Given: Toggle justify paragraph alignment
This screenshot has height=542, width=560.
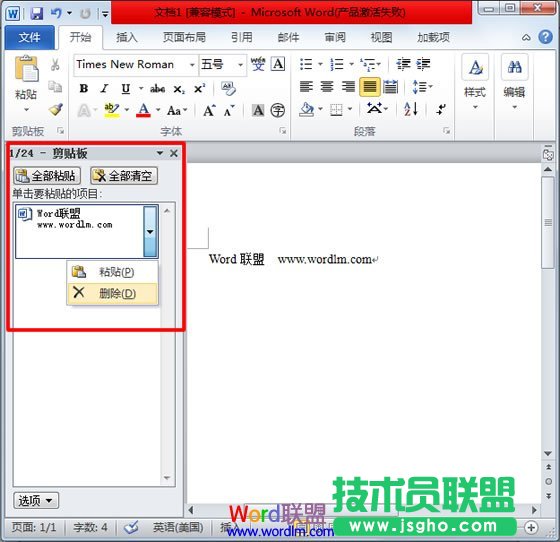Looking at the screenshot, I should 370,87.
